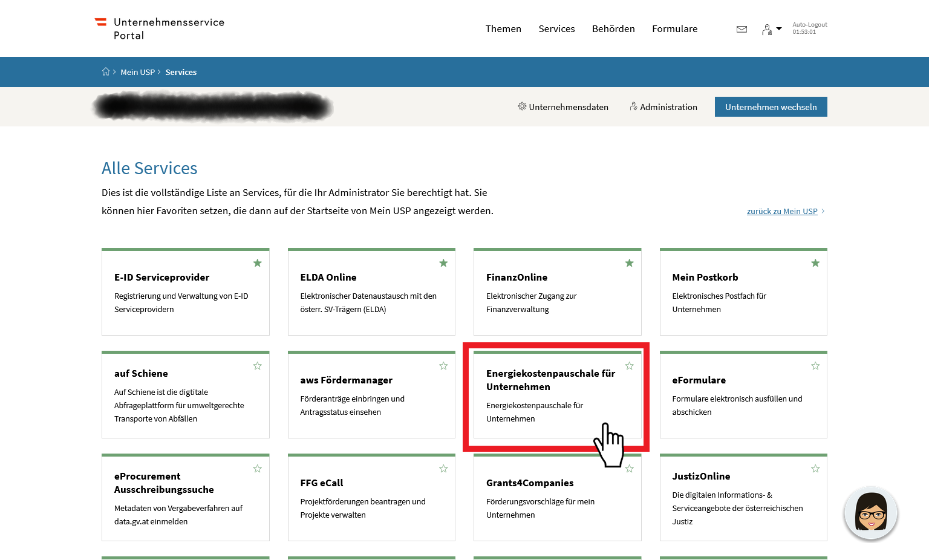Image resolution: width=929 pixels, height=560 pixels.
Task: Favorite the aws Fördermanager star
Action: (x=443, y=366)
